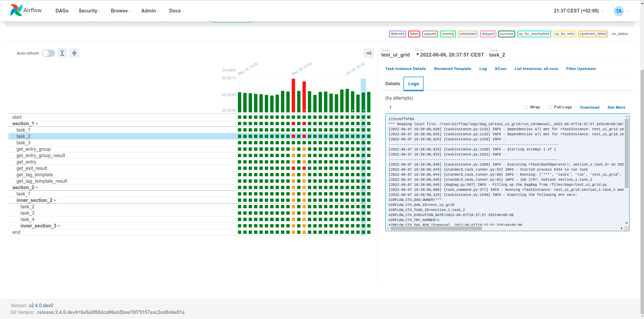Open the Log link
The width and height of the screenshot is (644, 319).
(x=483, y=69)
